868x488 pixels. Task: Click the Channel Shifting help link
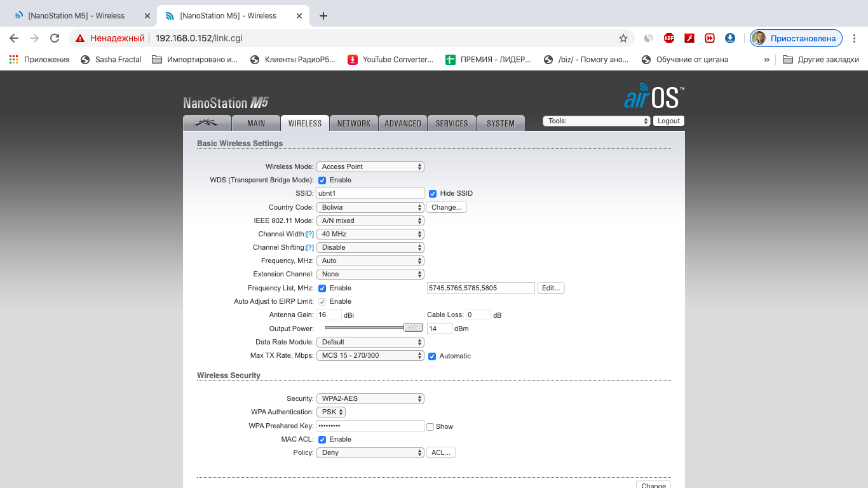coord(310,248)
